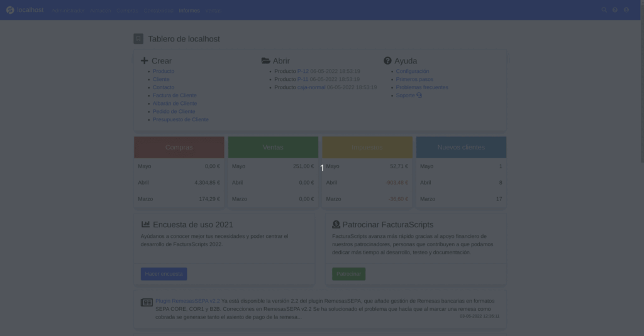
Task: Click the red Compras card header
Action: point(179,148)
